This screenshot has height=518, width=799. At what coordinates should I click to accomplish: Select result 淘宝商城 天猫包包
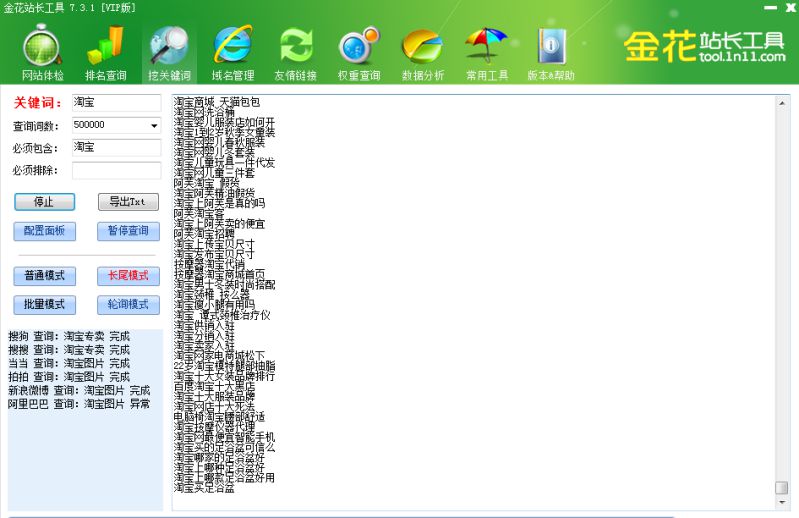pyautogui.click(x=217, y=102)
